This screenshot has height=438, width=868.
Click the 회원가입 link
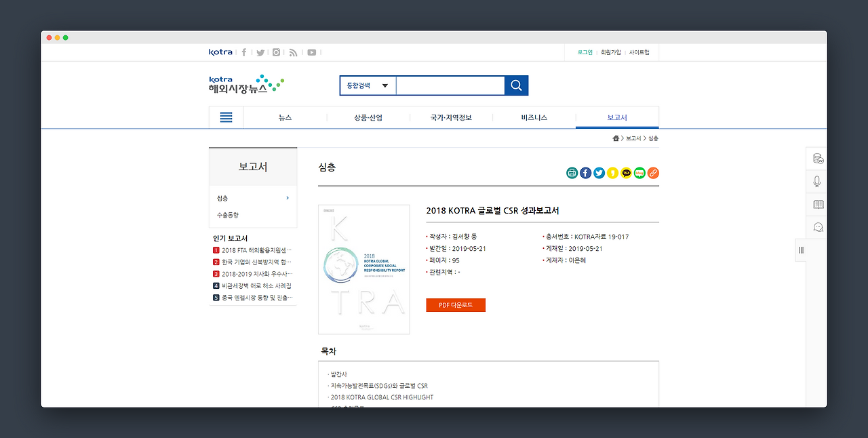coord(610,52)
